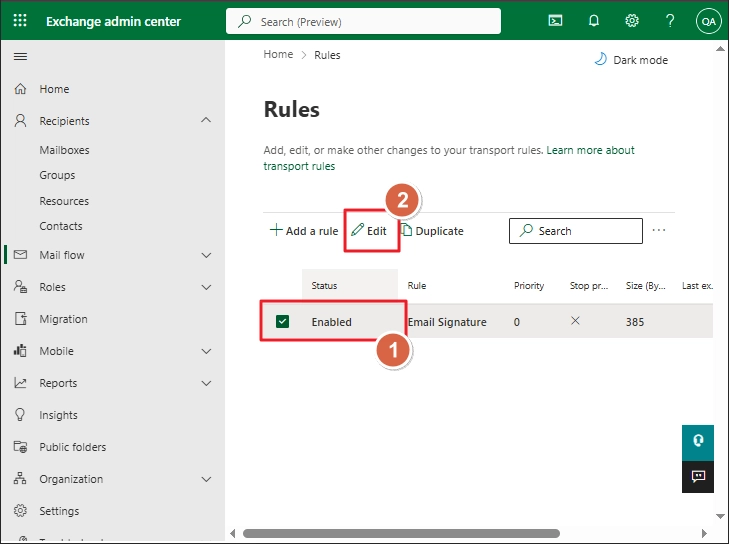
Task: Click the Recipients person icon
Action: click(20, 121)
